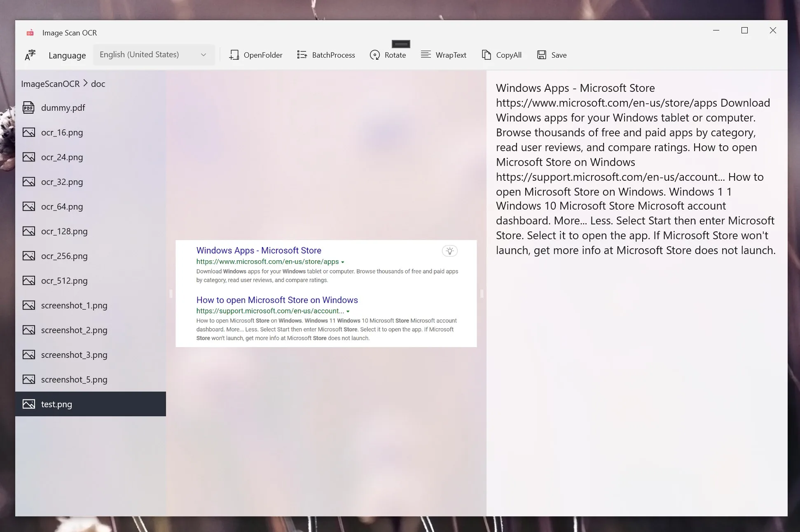Image resolution: width=800 pixels, height=532 pixels.
Task: Click the image icon beside ocr_24.png
Action: [x=28, y=157]
